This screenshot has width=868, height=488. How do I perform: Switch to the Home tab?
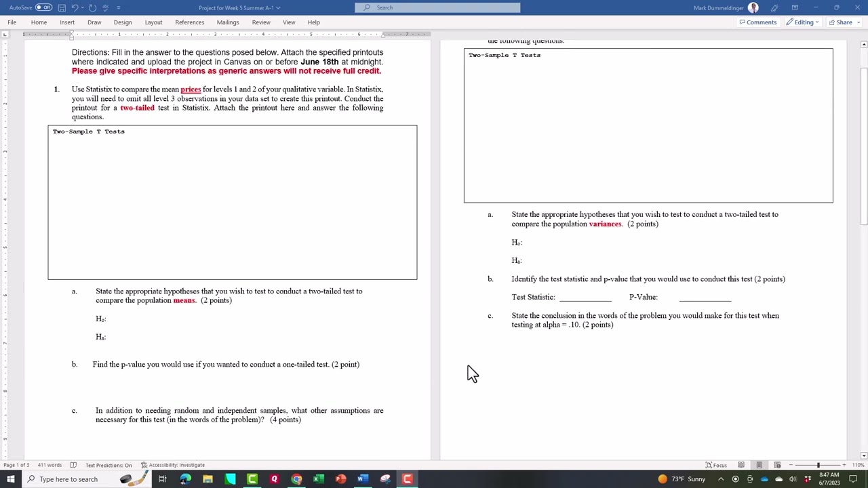[x=39, y=22]
